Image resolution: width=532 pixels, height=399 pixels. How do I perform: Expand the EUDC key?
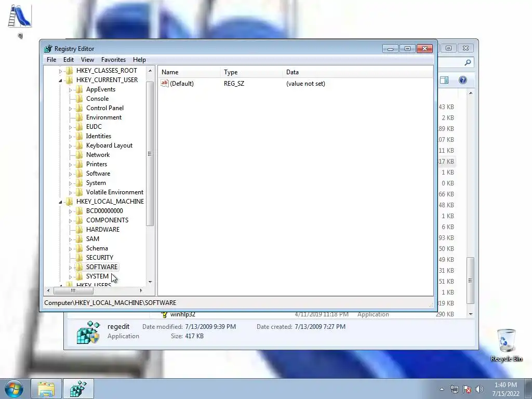pyautogui.click(x=70, y=127)
